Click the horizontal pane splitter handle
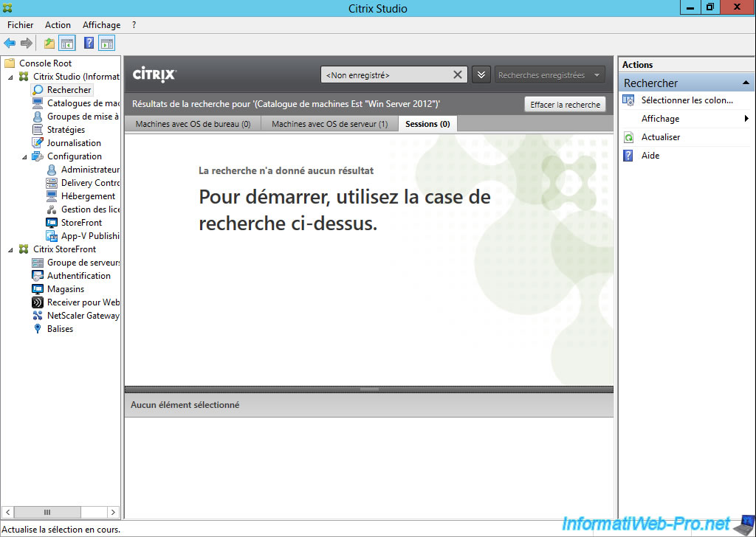Viewport: 756px width, 537px height. (x=369, y=389)
